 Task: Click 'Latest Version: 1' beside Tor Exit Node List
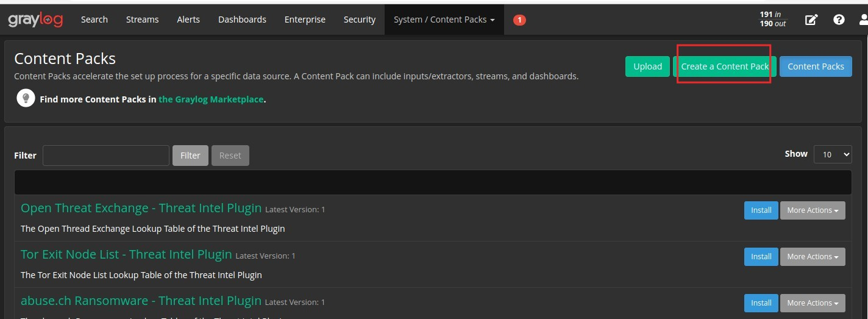265,256
